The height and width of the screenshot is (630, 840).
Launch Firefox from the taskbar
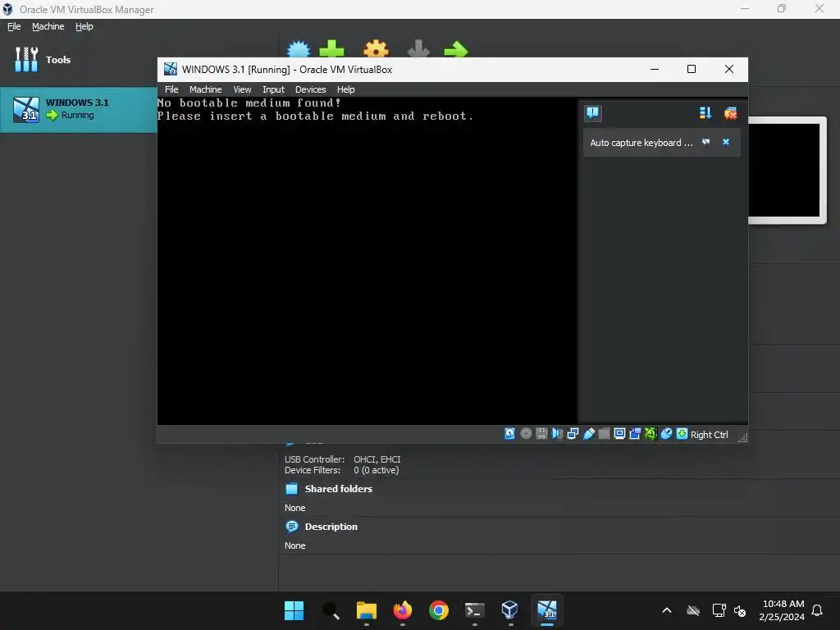tap(402, 610)
